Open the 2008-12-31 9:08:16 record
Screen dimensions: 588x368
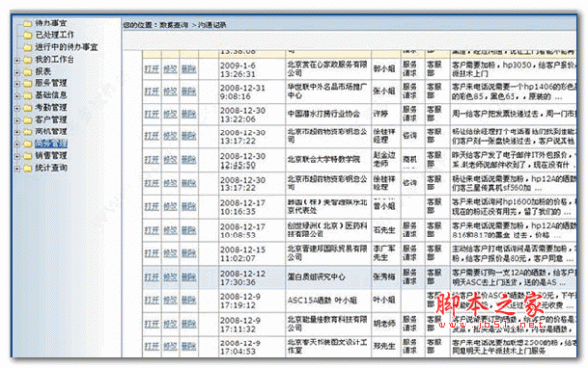coord(152,92)
